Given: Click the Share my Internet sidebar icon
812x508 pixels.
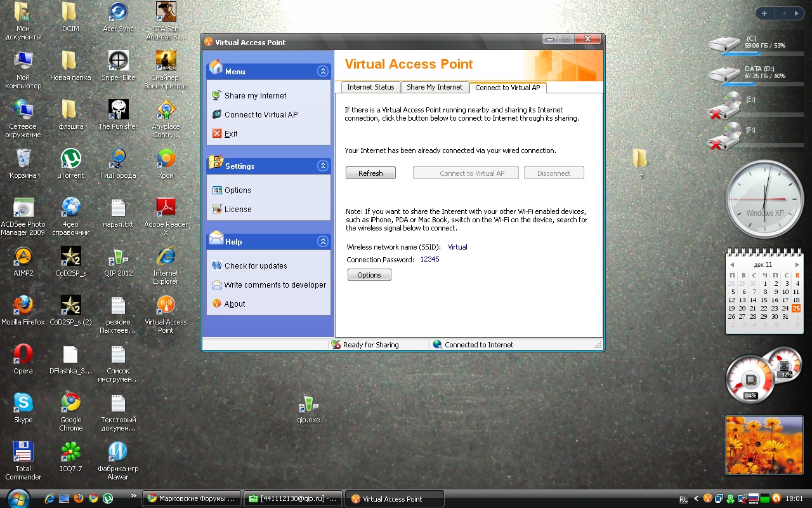Looking at the screenshot, I should point(216,95).
